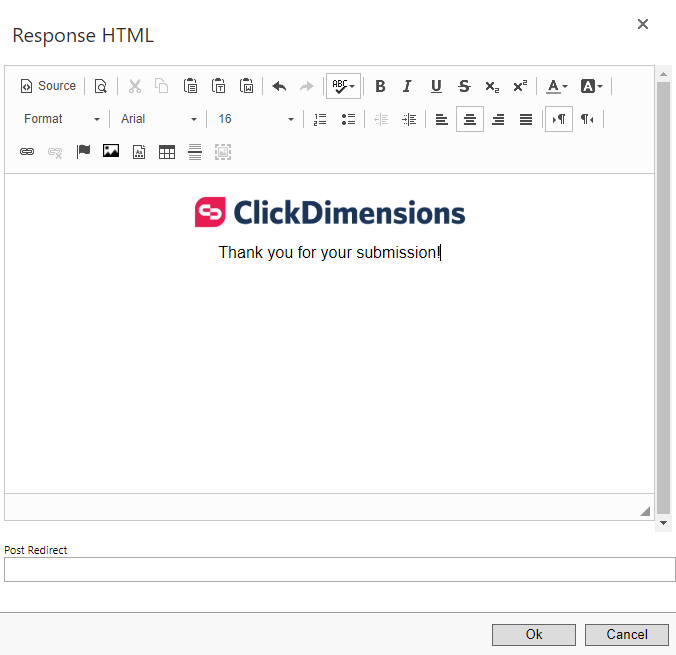Click the Unlink icon
The width and height of the screenshot is (676, 655).
click(55, 152)
